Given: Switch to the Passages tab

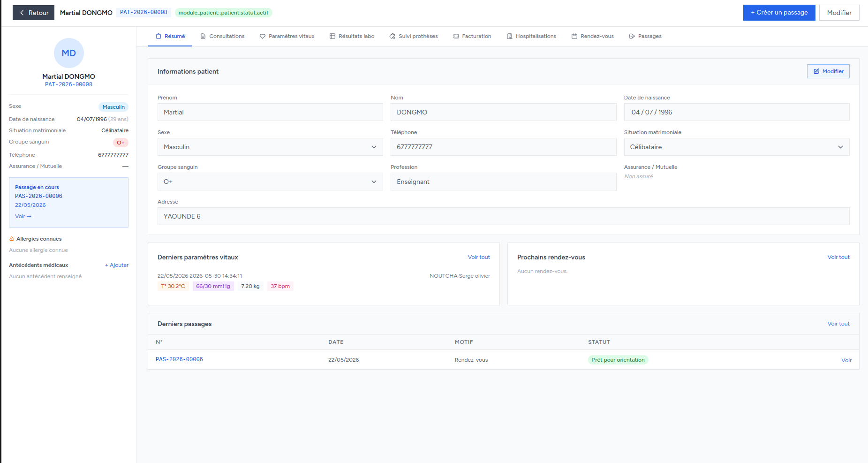Looking at the screenshot, I should coord(645,36).
